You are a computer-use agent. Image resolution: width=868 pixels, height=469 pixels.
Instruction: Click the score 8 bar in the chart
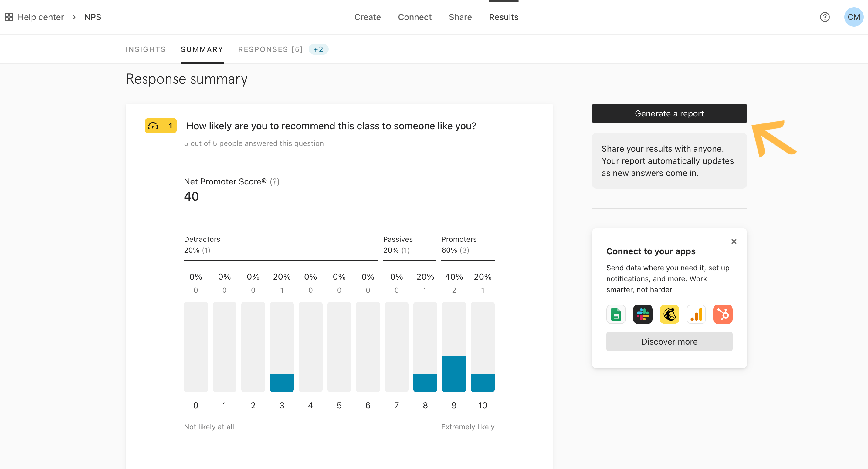coord(425,347)
